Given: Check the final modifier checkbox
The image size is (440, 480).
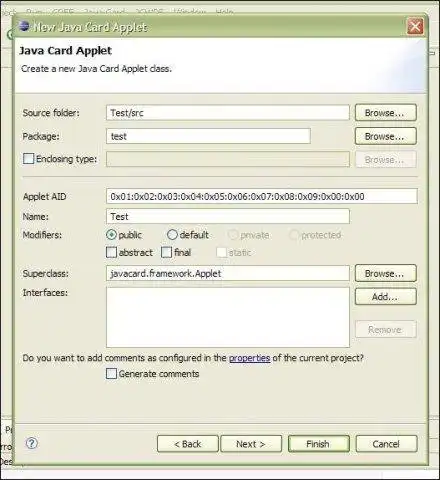Looking at the screenshot, I should 166,252.
